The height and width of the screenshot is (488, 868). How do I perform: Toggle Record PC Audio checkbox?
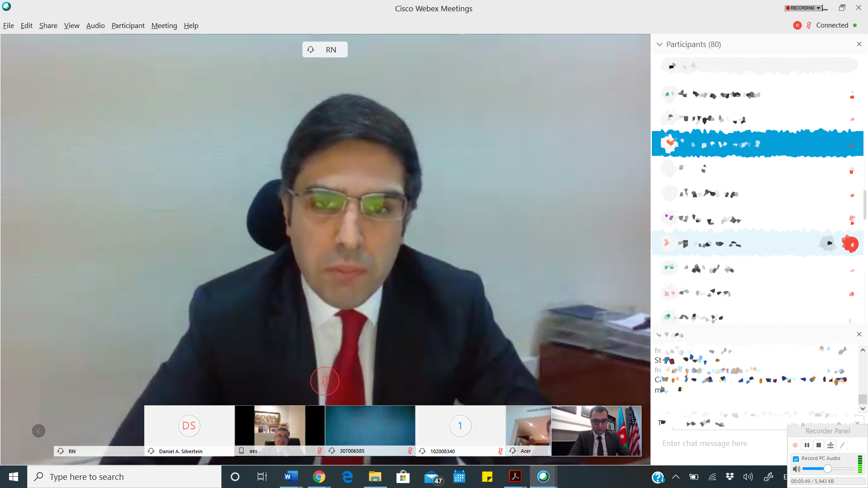point(796,459)
